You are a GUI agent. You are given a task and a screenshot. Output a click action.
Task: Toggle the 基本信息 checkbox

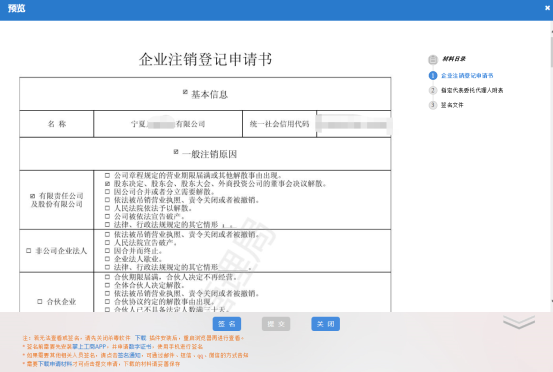tap(185, 92)
